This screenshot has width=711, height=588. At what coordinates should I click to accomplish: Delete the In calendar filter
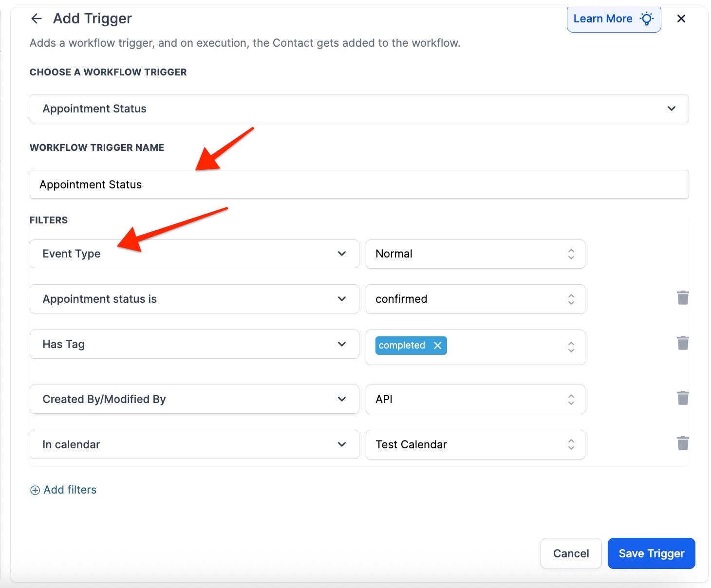pos(683,443)
